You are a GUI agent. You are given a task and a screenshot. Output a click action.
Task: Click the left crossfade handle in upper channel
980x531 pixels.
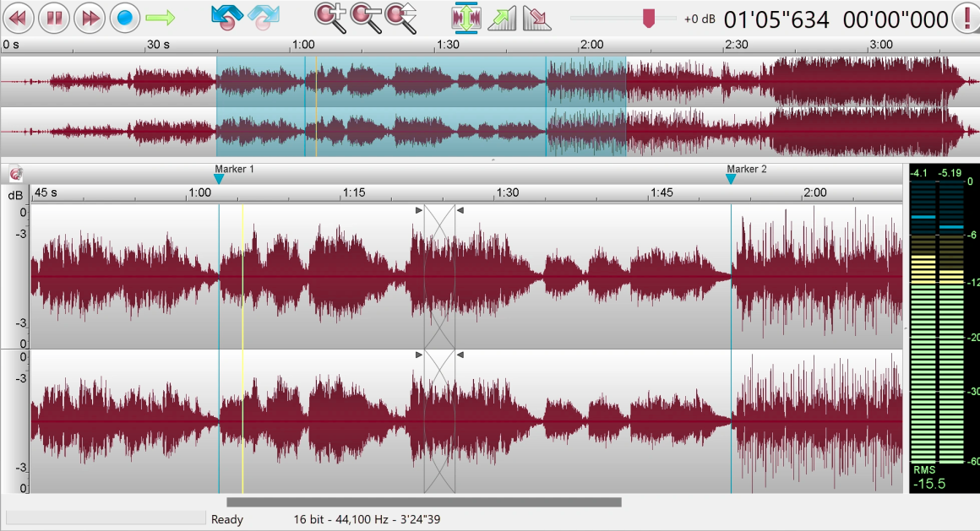[419, 210]
